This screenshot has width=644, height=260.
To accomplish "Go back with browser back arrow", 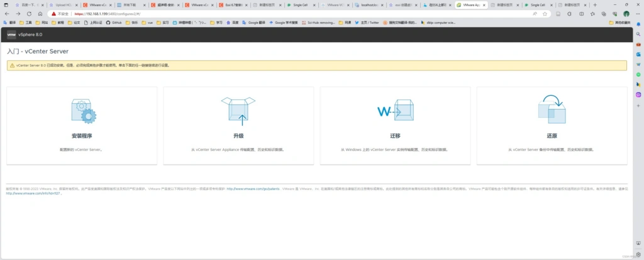I will pyautogui.click(x=6, y=14).
